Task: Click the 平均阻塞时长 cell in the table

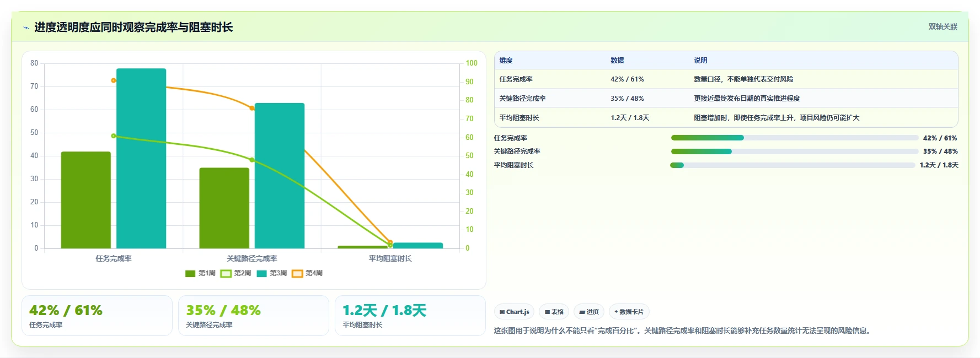Action: [520, 118]
